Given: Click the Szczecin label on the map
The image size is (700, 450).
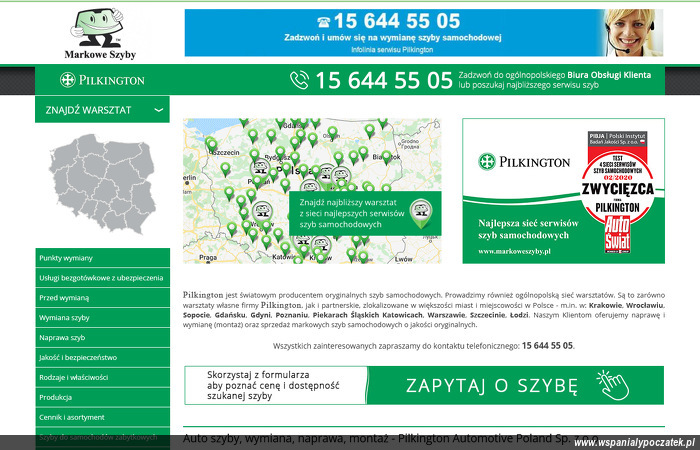Looking at the screenshot, I should click(x=226, y=153).
